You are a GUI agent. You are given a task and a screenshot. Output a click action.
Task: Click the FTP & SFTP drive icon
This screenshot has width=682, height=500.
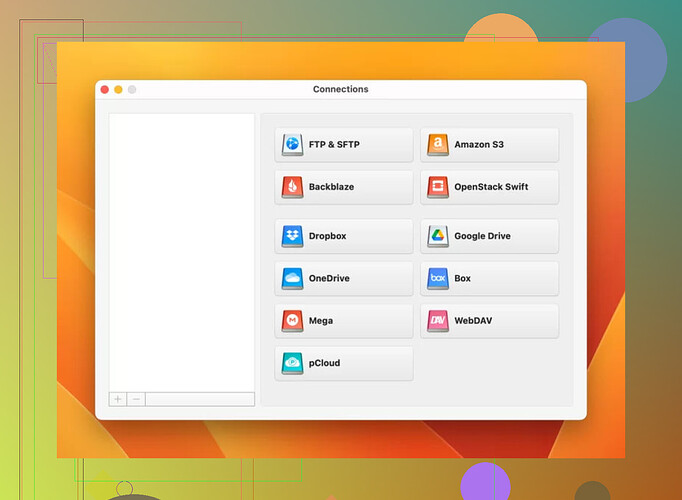pyautogui.click(x=292, y=145)
